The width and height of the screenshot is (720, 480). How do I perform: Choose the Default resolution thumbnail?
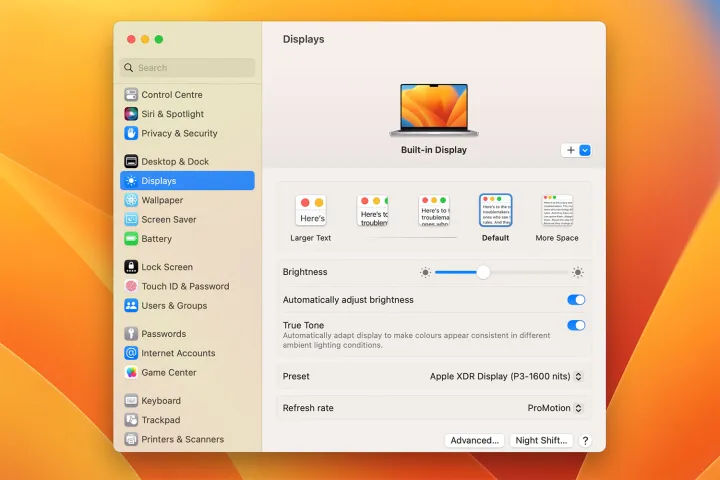(x=495, y=210)
